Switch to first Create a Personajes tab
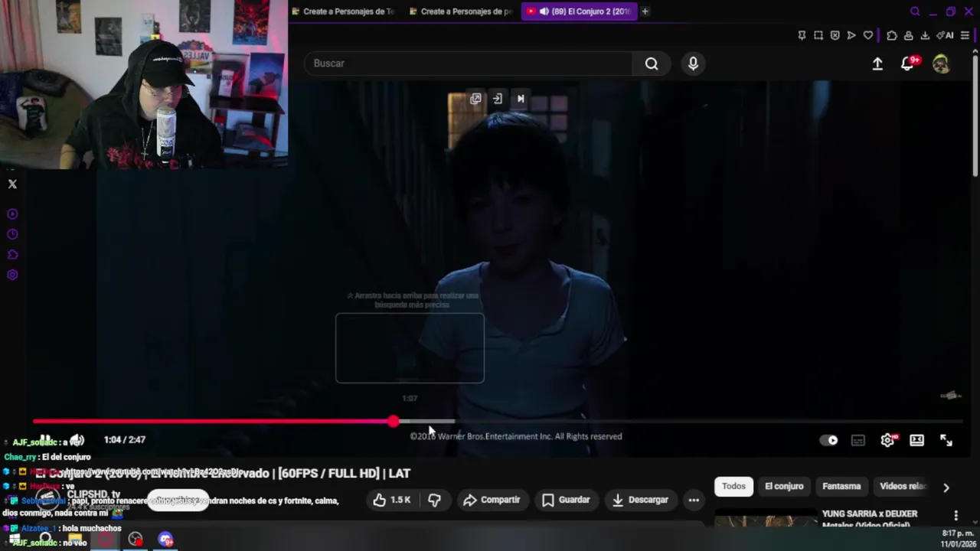 pyautogui.click(x=343, y=11)
